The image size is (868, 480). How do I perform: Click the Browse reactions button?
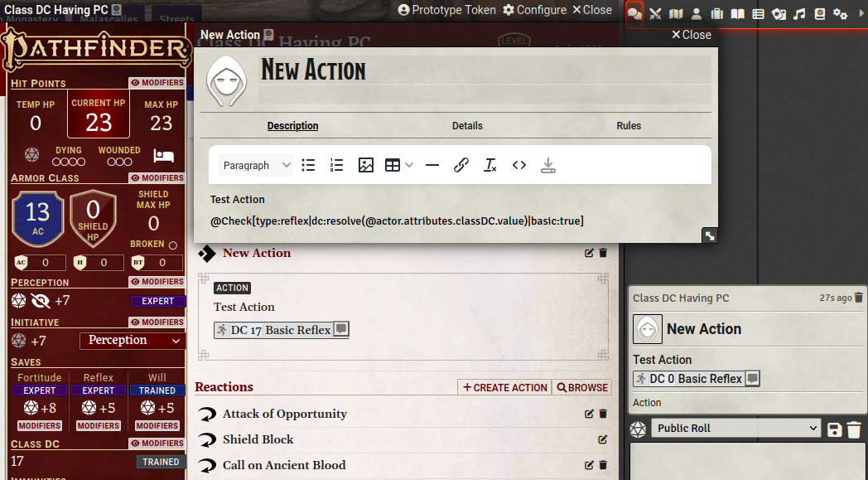pyautogui.click(x=581, y=387)
